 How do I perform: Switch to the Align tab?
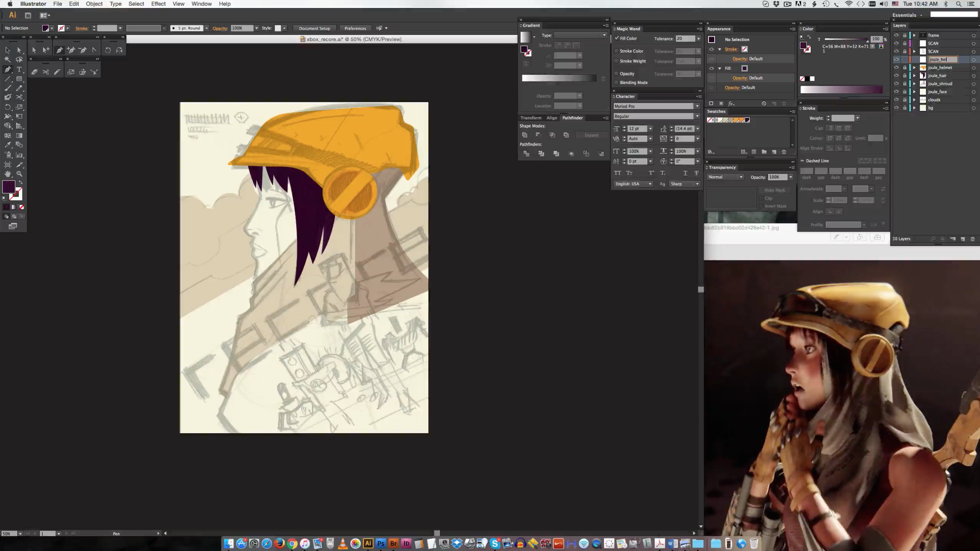pos(551,118)
